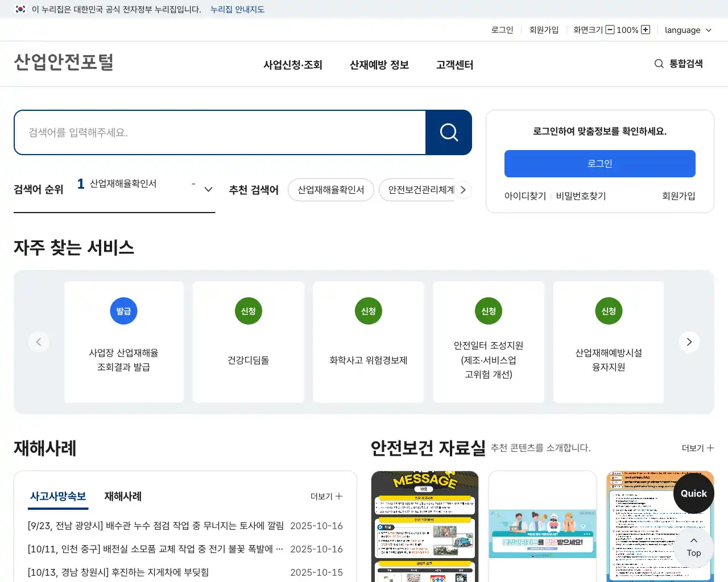Click the 검색어를 입력해주세요 search field
This screenshot has width=728, height=582.
[220, 132]
